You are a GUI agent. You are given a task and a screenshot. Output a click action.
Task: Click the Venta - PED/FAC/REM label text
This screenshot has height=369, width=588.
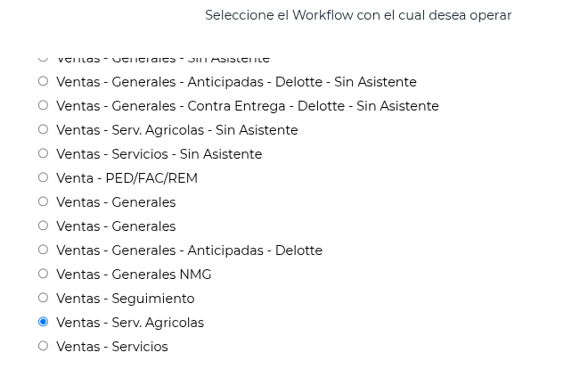coord(127,178)
